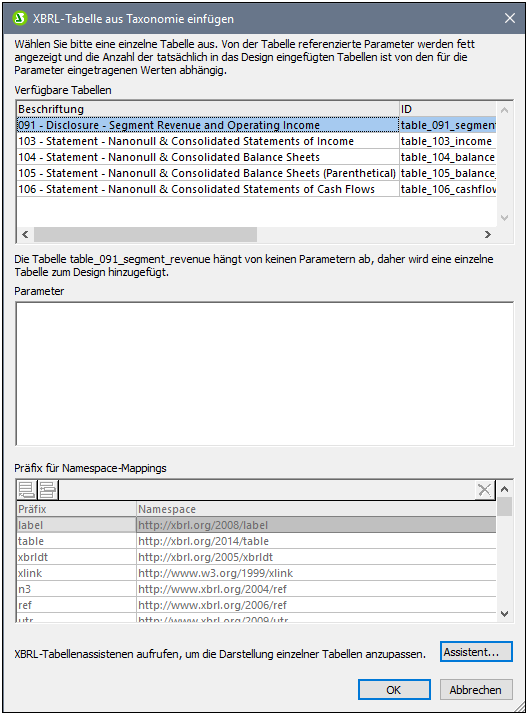The image size is (528, 715).
Task: Select the n3 prefix cell
Action: tap(77, 589)
